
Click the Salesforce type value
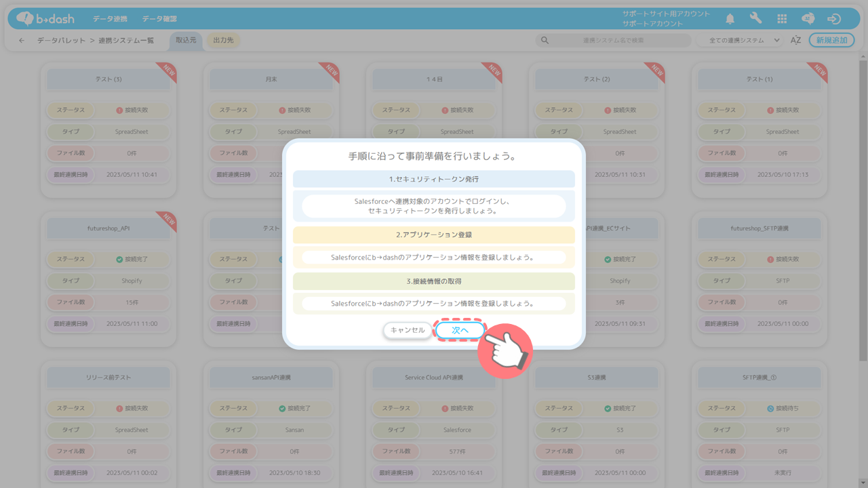click(457, 430)
